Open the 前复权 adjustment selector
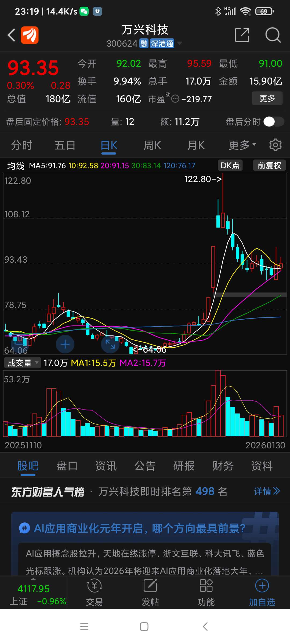The image size is (290, 644). pyautogui.click(x=269, y=165)
